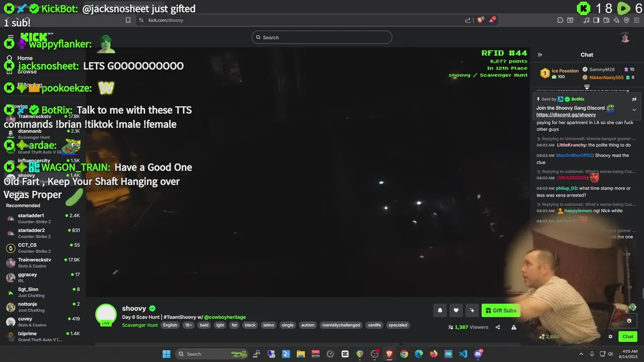Screen dimensions: 644x362
Task: Select the English tag
Action: point(170,325)
